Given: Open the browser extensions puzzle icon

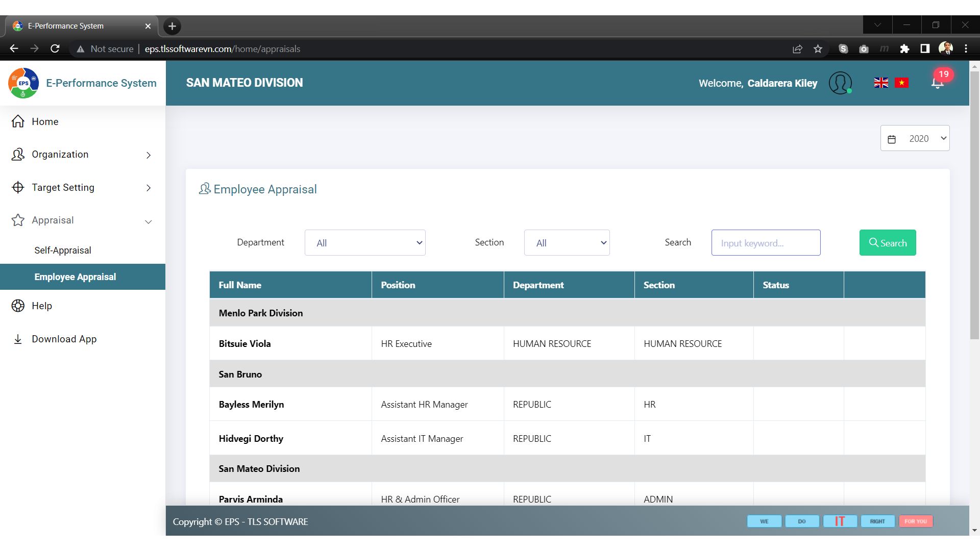Looking at the screenshot, I should [x=904, y=49].
